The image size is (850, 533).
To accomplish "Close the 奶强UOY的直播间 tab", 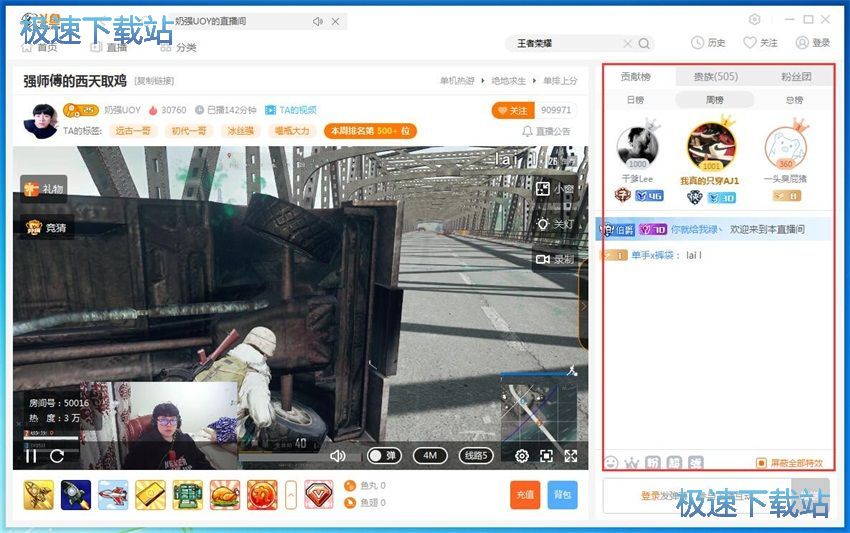I will (x=336, y=22).
